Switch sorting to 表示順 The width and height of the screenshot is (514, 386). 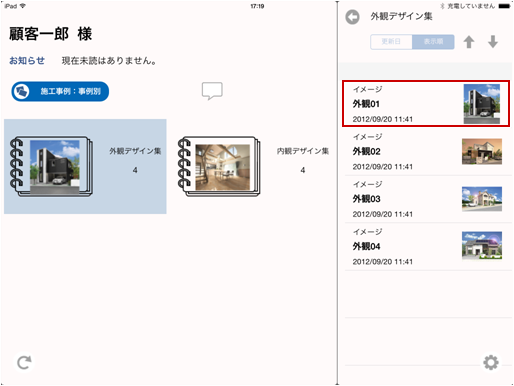(433, 42)
